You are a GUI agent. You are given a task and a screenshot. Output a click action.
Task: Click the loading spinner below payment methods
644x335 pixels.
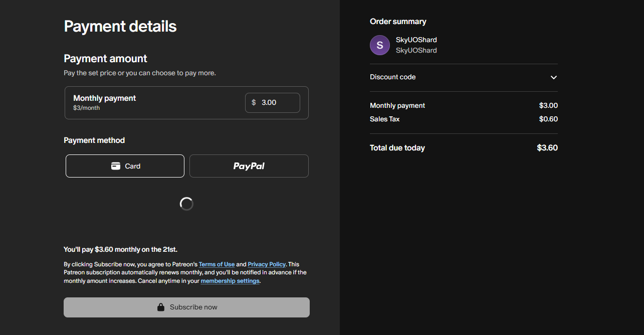[186, 204]
